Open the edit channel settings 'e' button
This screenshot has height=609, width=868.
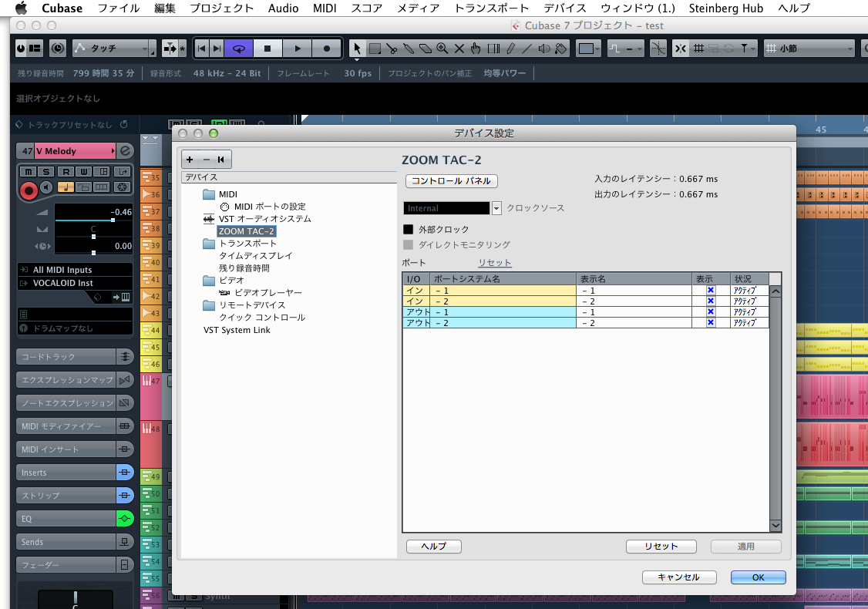pos(126,150)
